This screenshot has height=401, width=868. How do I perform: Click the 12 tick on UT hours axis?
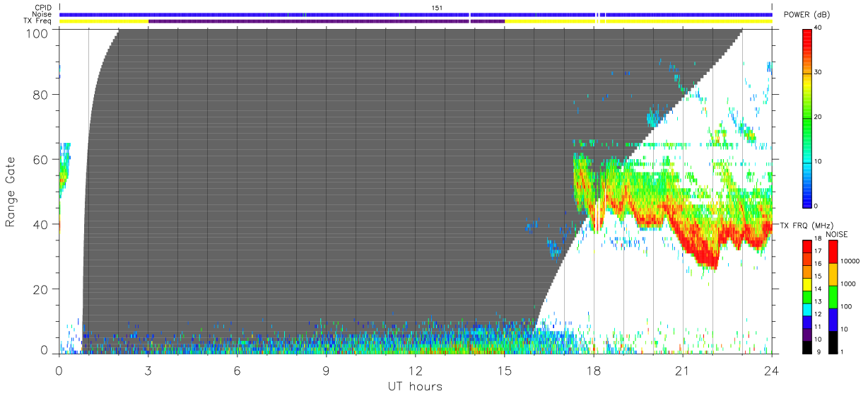(x=415, y=370)
